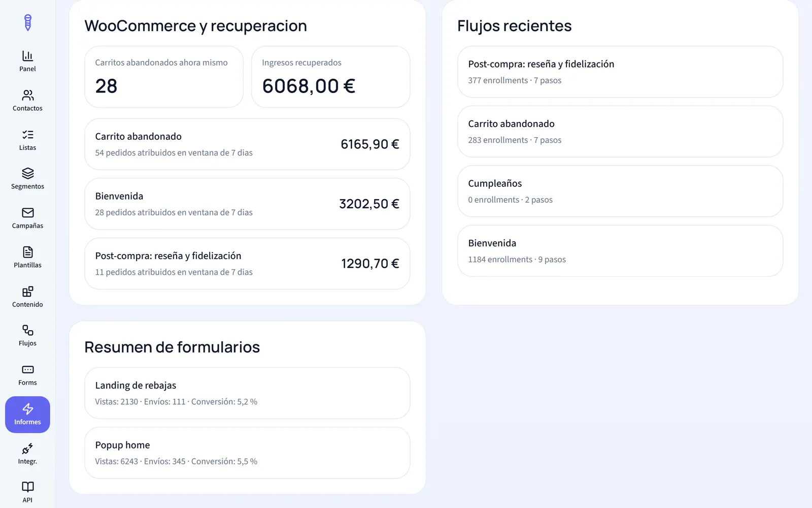812x508 pixels.
Task: Open Post-compra revenue row 1290,70 €
Action: tap(247, 264)
